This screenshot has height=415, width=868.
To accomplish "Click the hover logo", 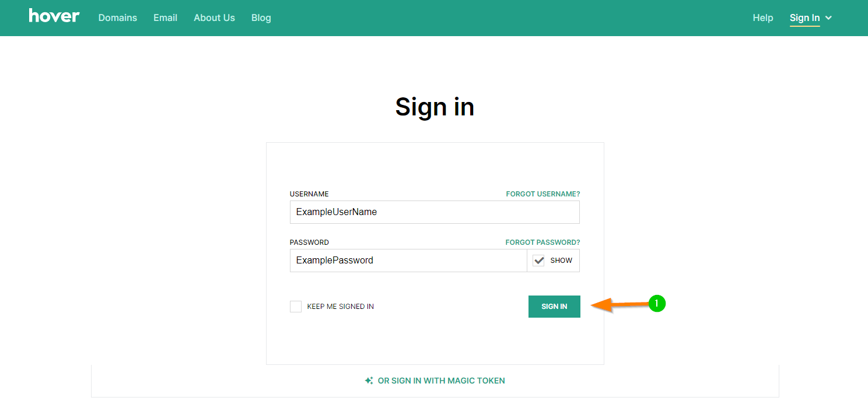I will [54, 16].
